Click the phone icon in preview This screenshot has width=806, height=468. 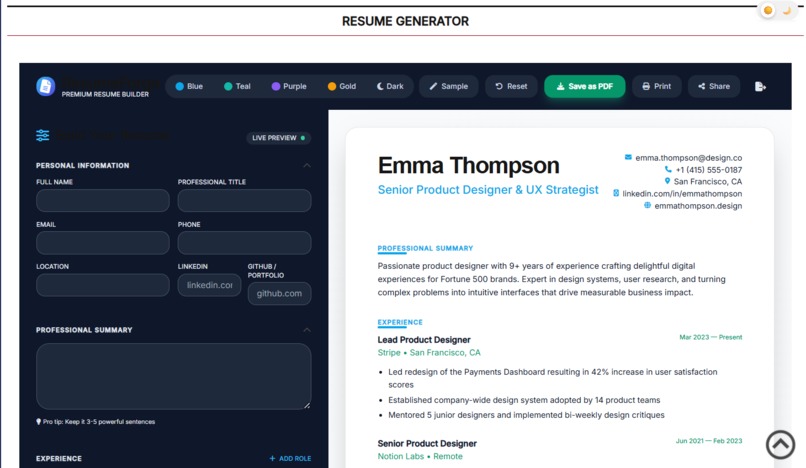pyautogui.click(x=668, y=169)
